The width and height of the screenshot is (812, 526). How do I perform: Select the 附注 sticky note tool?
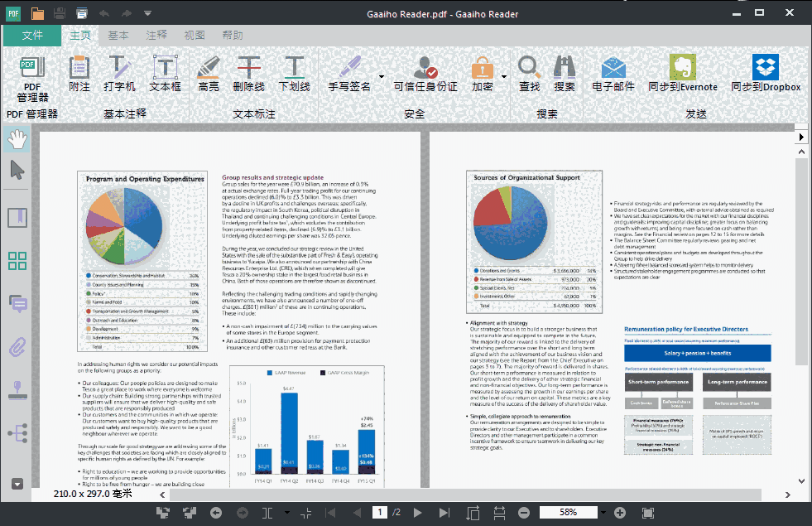[x=79, y=74]
